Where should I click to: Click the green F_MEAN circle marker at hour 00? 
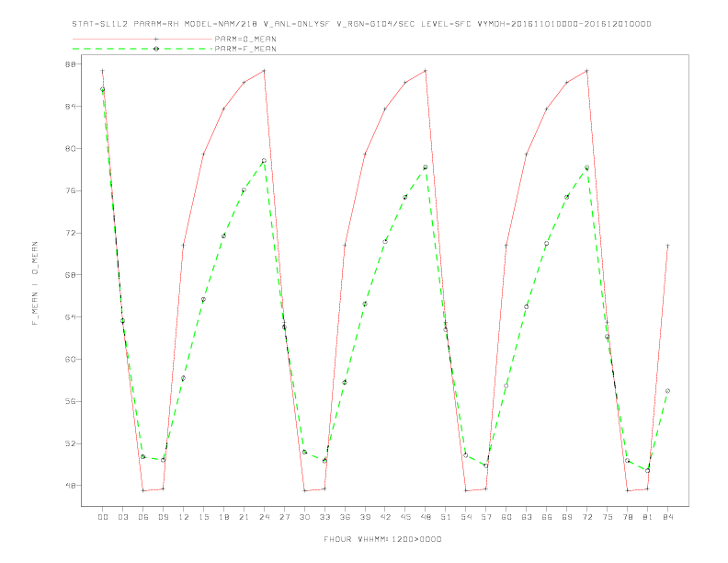click(103, 89)
